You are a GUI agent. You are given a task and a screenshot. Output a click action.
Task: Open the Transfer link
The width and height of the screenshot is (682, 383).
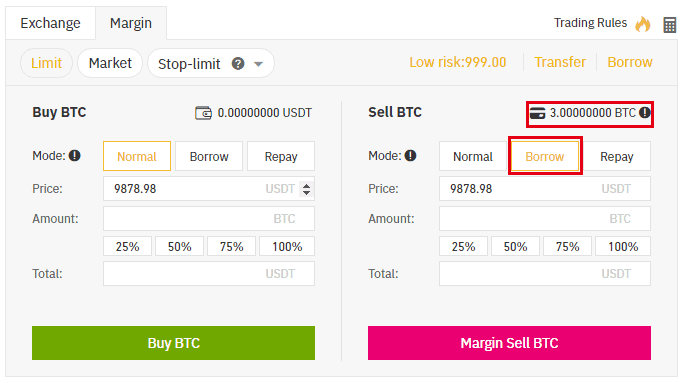(560, 62)
